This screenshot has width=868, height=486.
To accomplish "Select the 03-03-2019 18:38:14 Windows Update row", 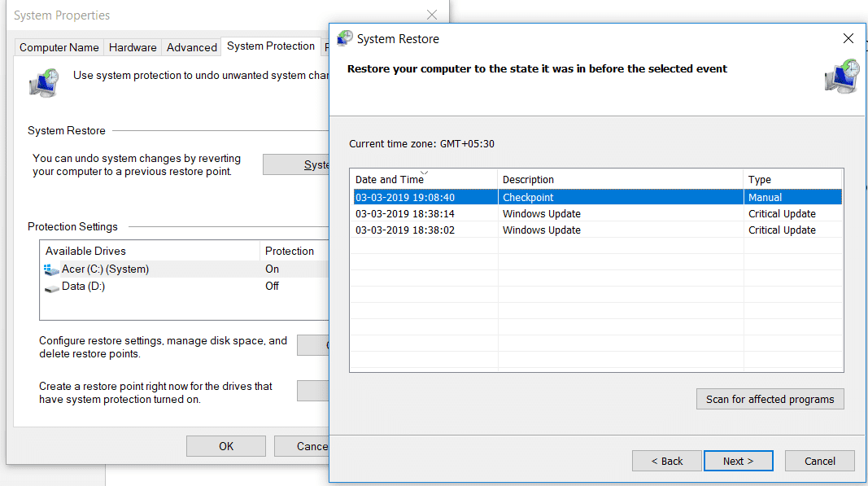I will (x=598, y=214).
